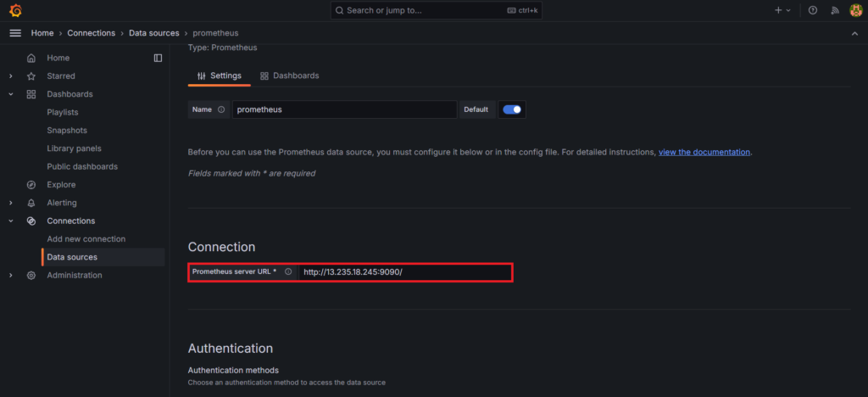Select Add new connection in sidebar

point(86,239)
